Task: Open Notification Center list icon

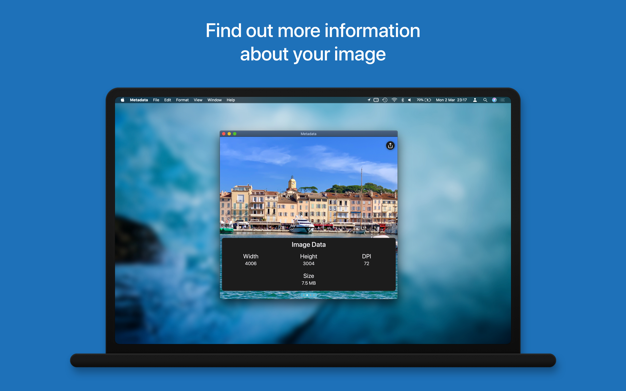Action: click(x=503, y=100)
